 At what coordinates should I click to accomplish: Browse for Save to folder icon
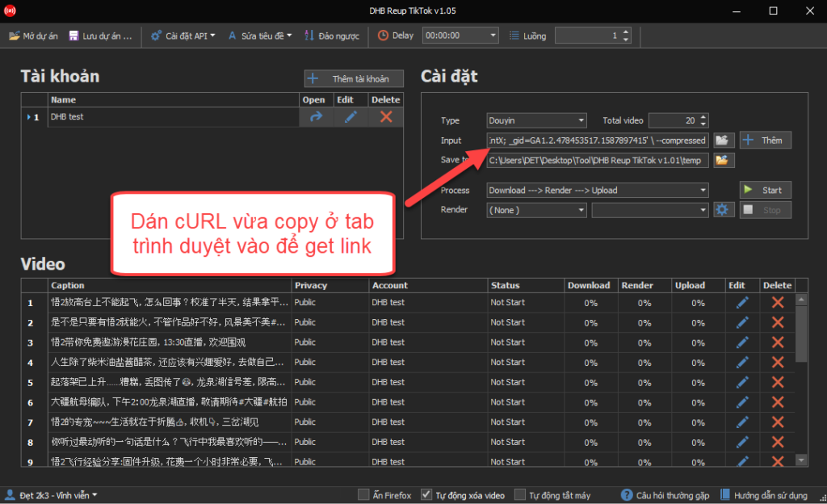724,160
